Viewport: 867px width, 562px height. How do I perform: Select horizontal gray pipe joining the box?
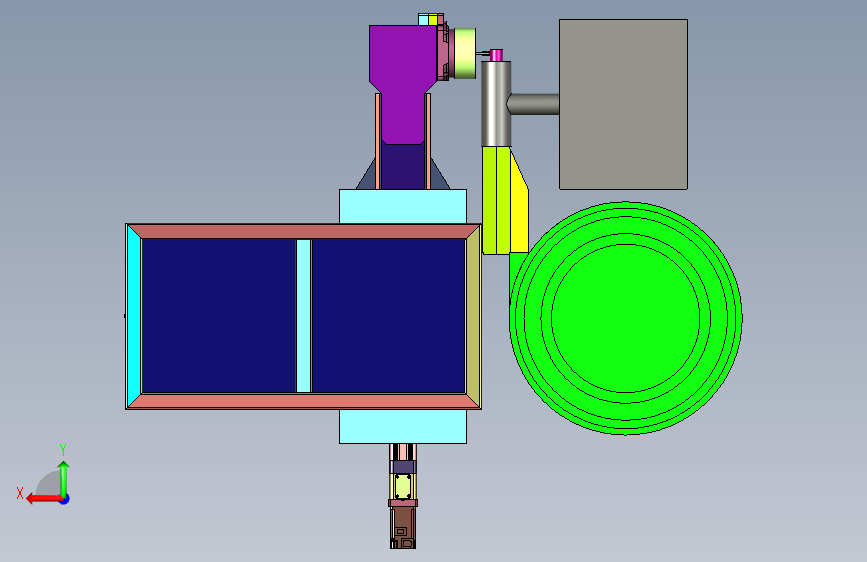click(x=533, y=104)
